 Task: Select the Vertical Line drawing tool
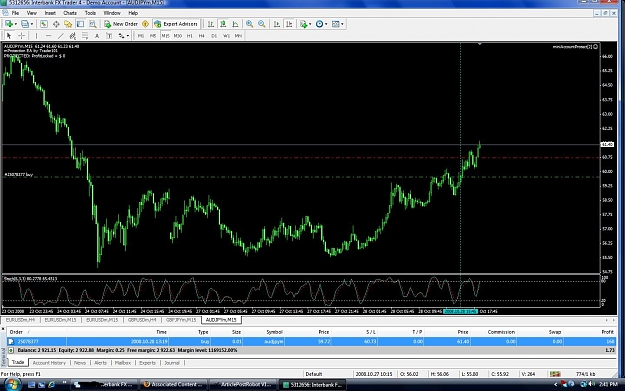36,36
